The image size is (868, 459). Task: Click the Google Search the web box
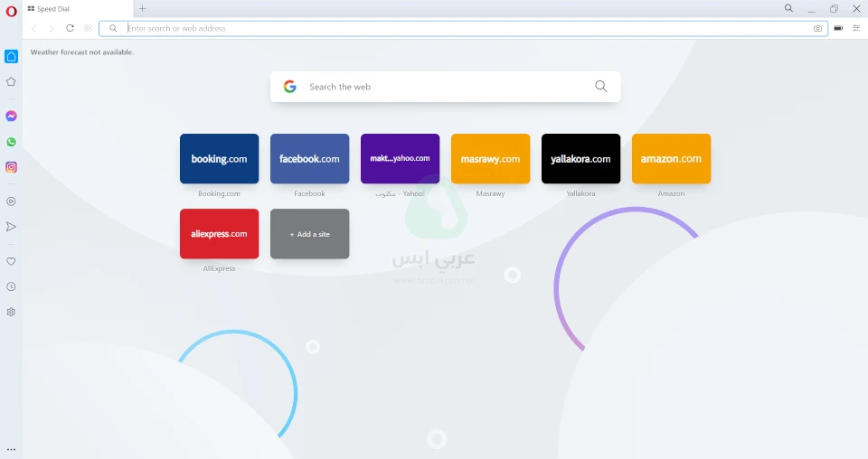(x=443, y=87)
